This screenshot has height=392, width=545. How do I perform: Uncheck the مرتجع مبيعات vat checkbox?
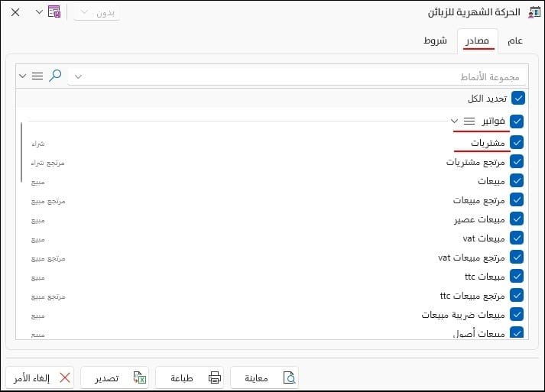[517, 258]
